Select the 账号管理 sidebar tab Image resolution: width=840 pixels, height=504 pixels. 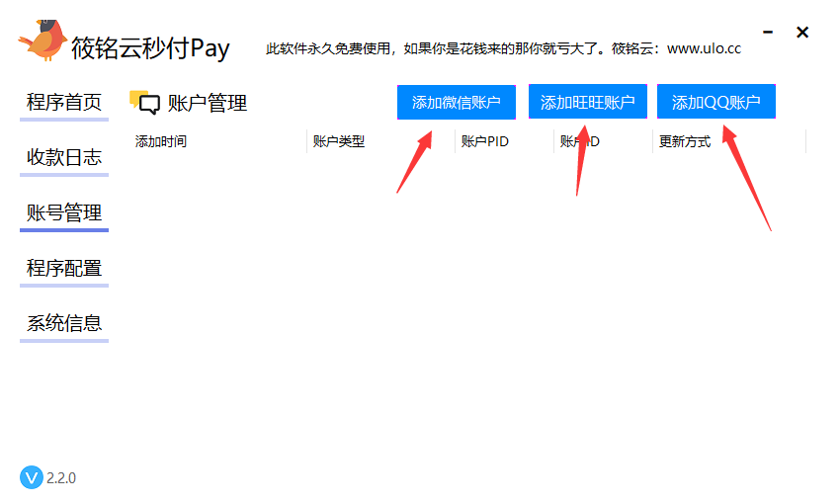point(64,213)
